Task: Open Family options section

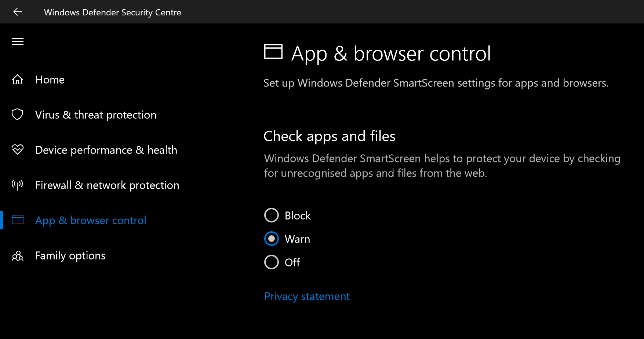Action: (x=70, y=255)
